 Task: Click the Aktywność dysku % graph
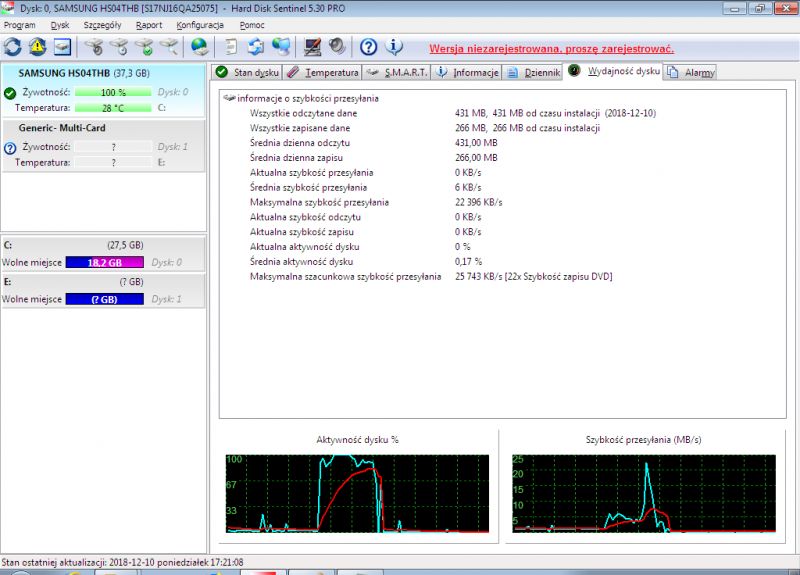click(357, 493)
